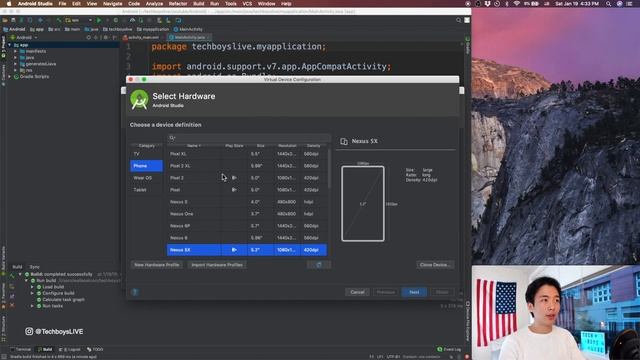640x360 pixels.
Task: Click Play Store icon in Pixel row
Action: click(234, 190)
